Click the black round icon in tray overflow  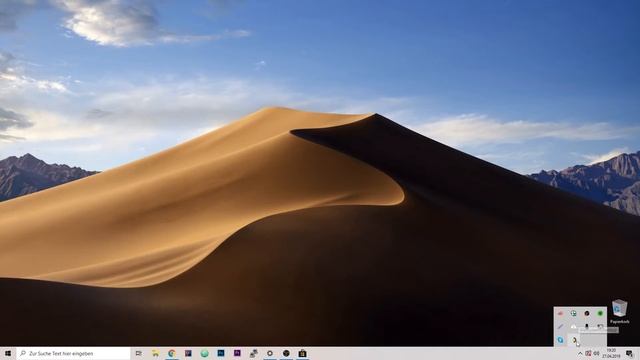587,313
